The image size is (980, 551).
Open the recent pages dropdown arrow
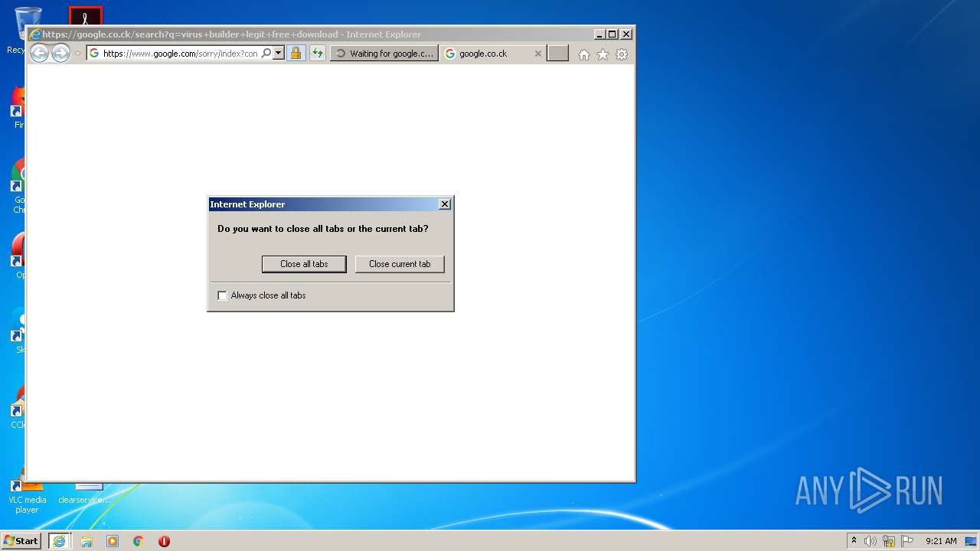(x=77, y=54)
